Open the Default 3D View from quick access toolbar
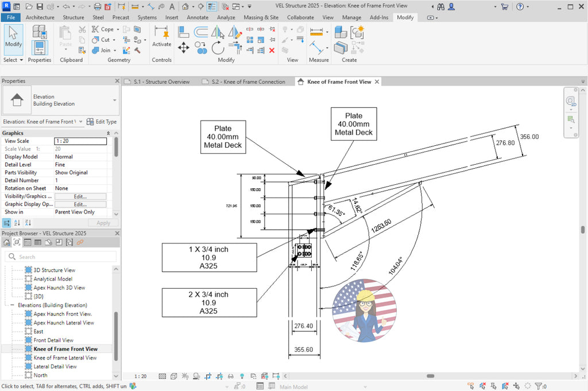The height and width of the screenshot is (391, 588). click(x=184, y=6)
